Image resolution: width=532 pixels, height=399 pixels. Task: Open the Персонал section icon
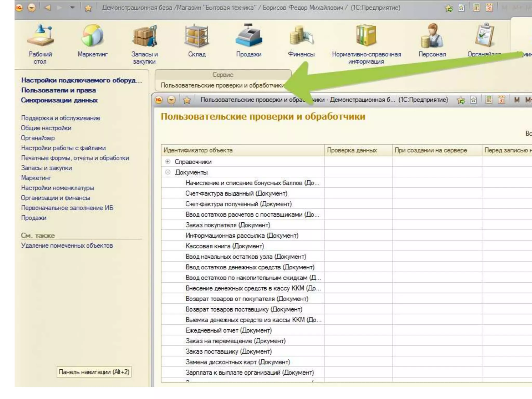(432, 36)
